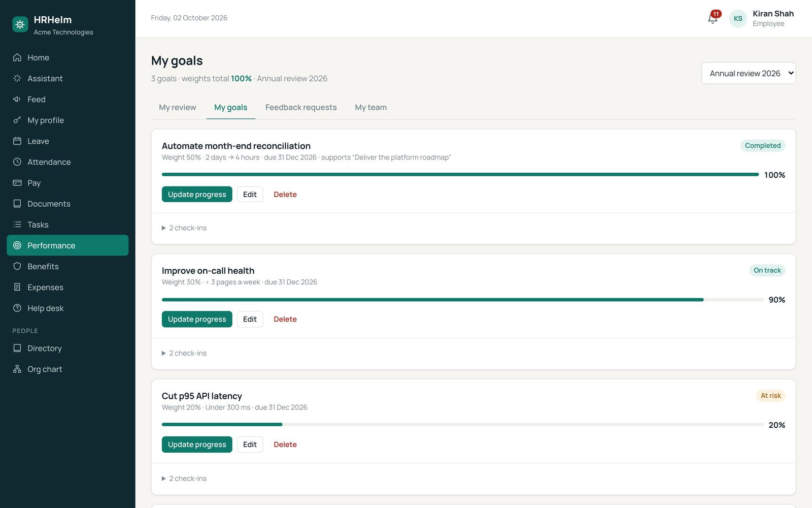This screenshot has height=508, width=812.
Task: Expand check-ins for Cut p95 API latency
Action: pyautogui.click(x=184, y=479)
